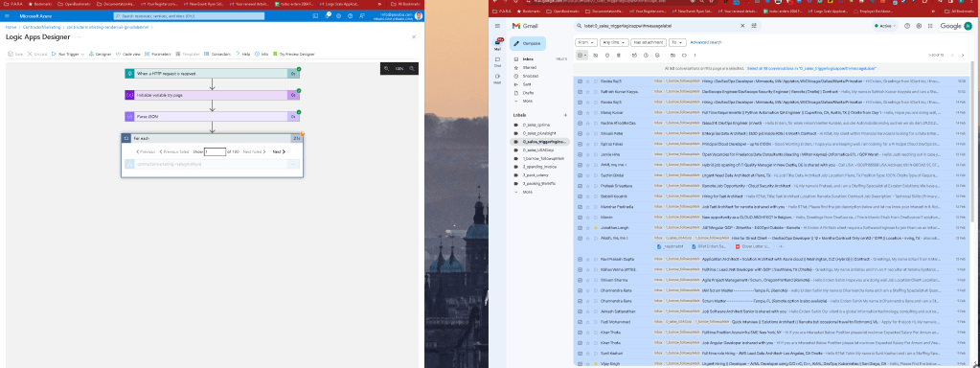Click Next in For each pager

point(279,151)
